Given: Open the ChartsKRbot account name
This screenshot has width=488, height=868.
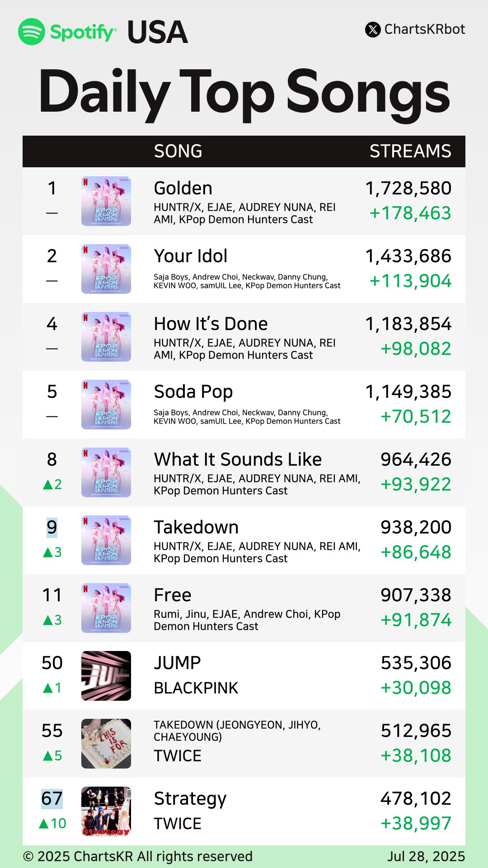Looking at the screenshot, I should 424,29.
